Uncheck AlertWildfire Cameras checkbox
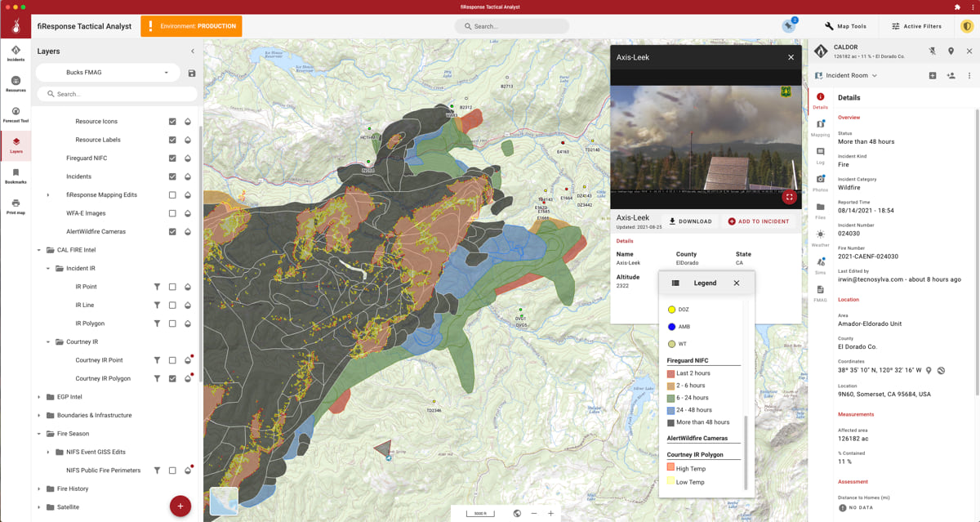980x522 pixels. tap(172, 231)
